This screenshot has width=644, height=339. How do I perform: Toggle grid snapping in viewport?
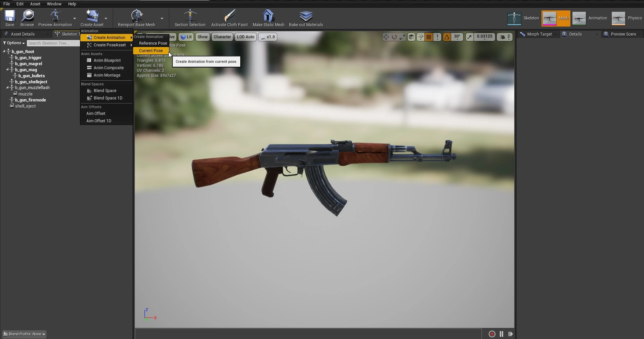coord(429,37)
